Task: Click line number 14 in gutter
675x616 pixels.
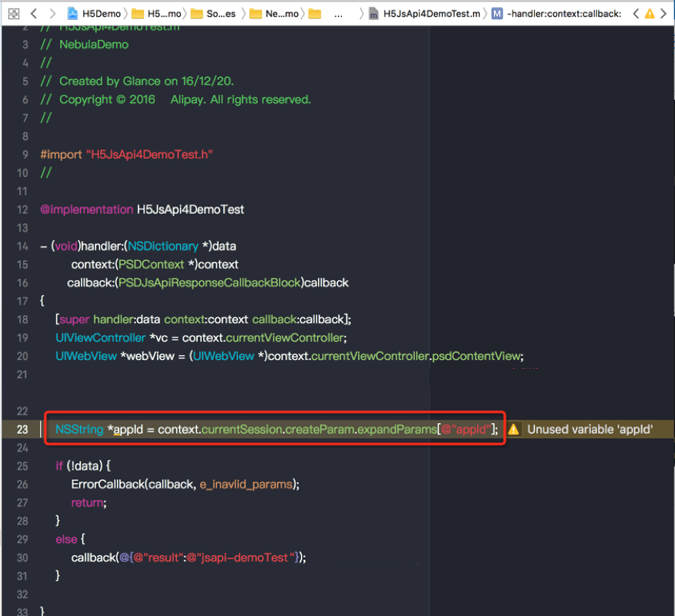Action: pyautogui.click(x=22, y=246)
